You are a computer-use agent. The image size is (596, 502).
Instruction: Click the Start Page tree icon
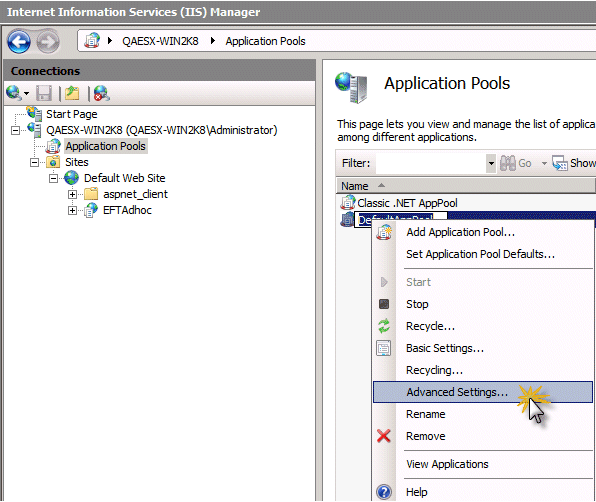pos(34,114)
